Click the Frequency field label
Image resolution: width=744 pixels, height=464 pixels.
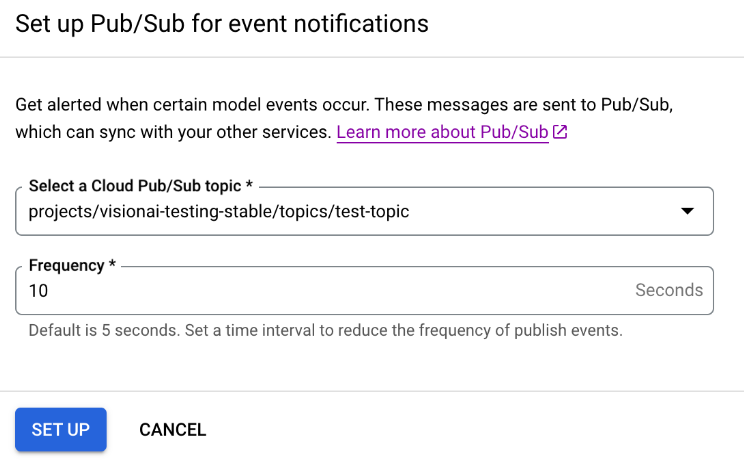tap(66, 266)
